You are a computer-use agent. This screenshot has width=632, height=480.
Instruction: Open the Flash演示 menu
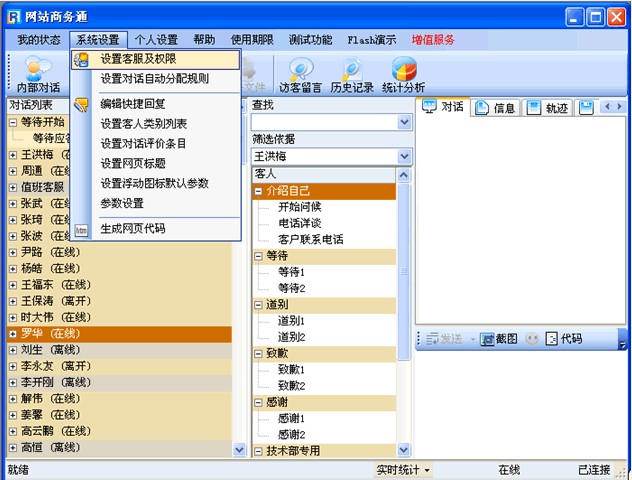(x=372, y=40)
